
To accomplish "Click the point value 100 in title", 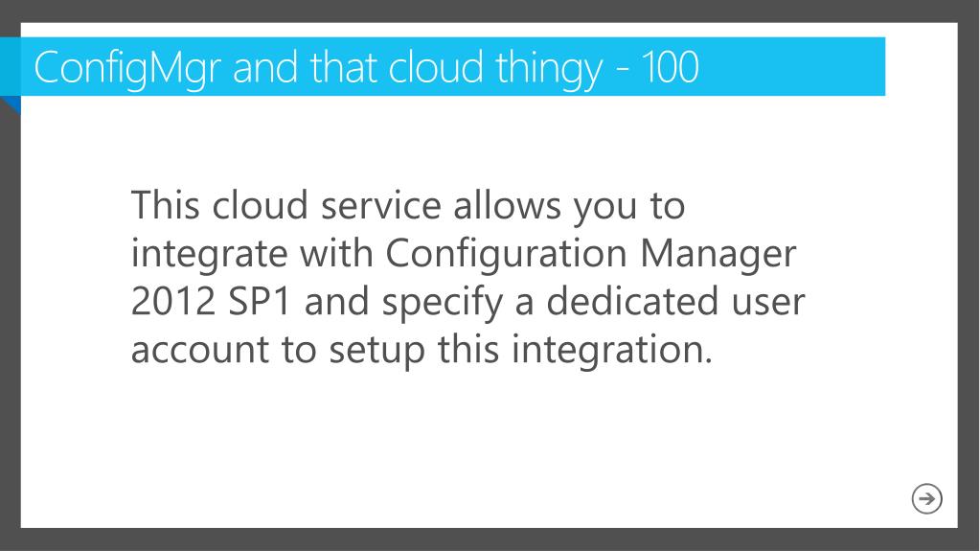I will pos(670,67).
